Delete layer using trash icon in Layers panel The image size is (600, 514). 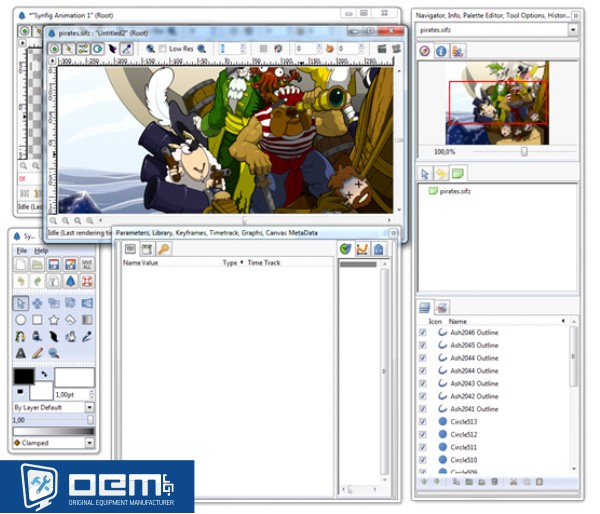(494, 482)
